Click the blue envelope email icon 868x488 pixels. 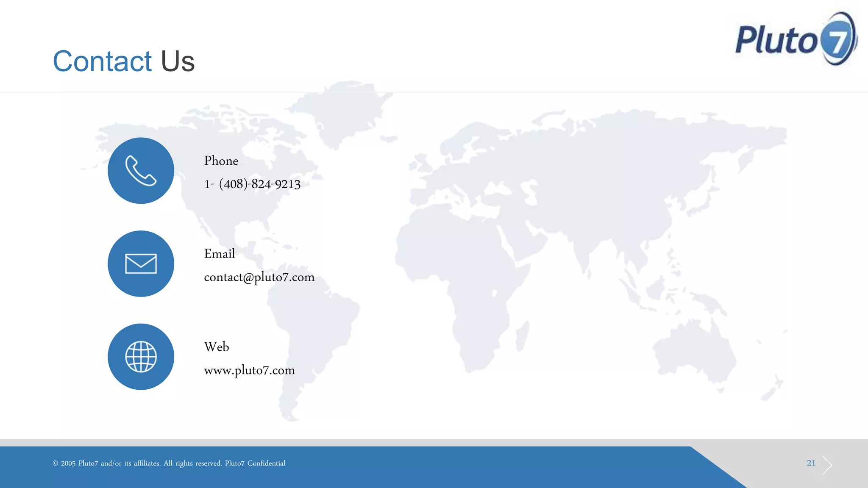click(141, 263)
